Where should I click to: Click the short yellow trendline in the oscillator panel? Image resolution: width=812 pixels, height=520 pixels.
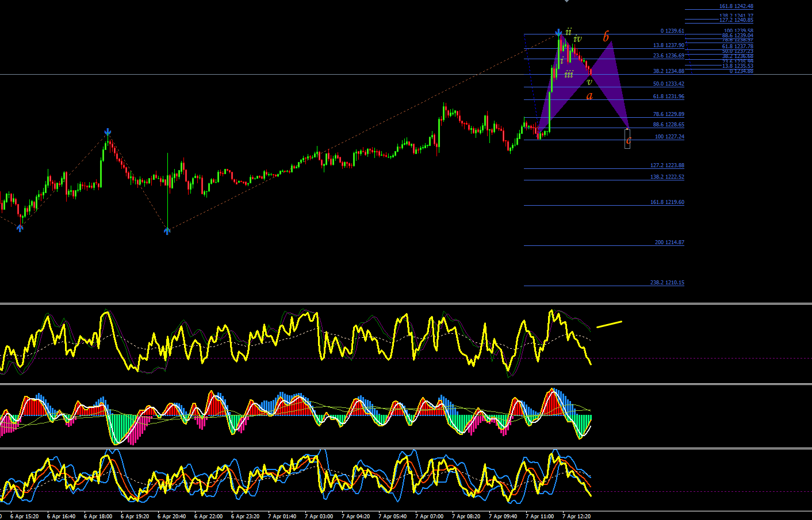pyautogui.click(x=609, y=324)
